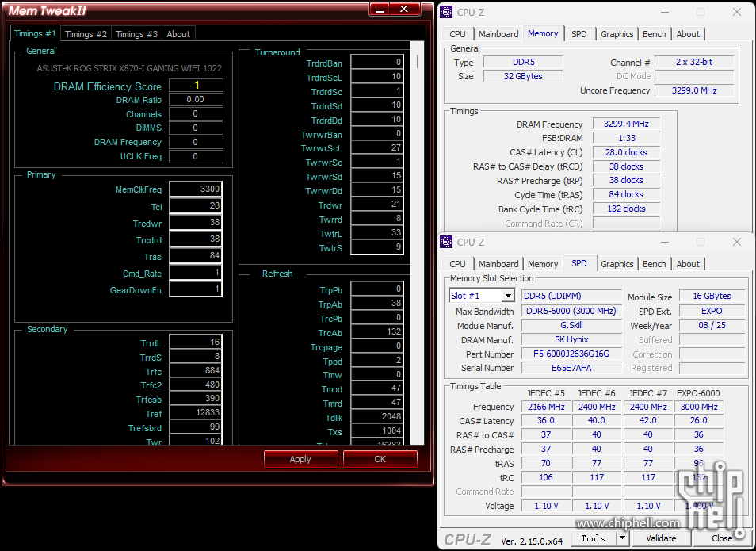Open the Graphics tab in the CPU-Z Memory window

click(617, 34)
